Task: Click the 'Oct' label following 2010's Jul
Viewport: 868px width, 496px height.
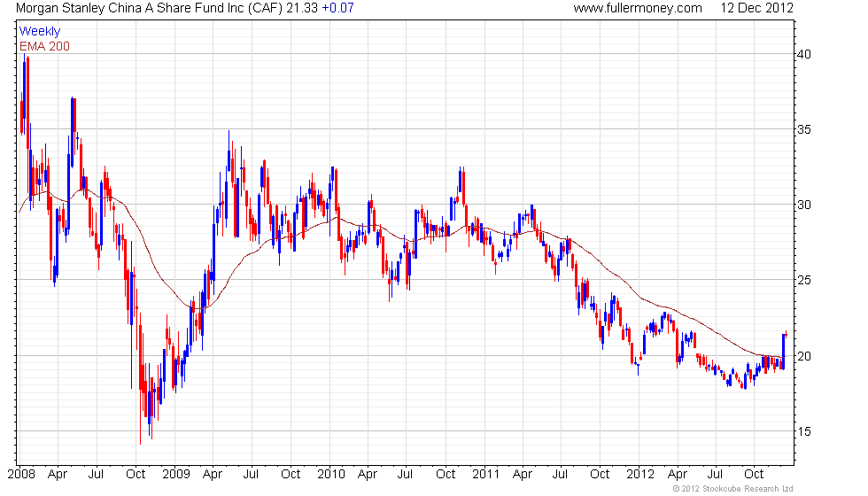Action: 446,475
